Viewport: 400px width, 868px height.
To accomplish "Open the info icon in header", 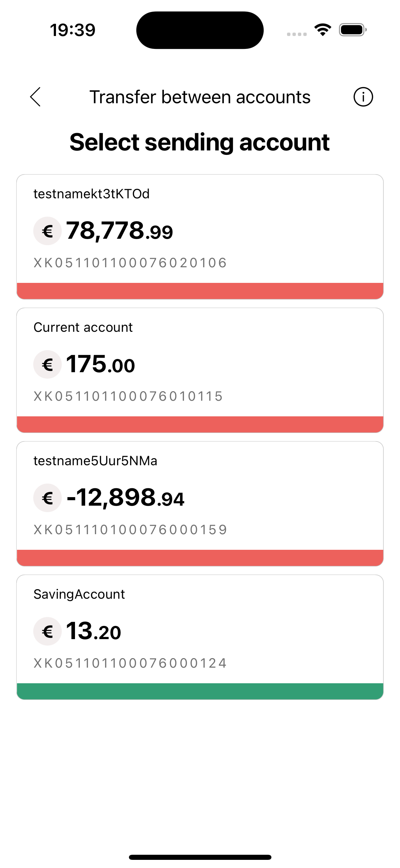I will point(363,97).
